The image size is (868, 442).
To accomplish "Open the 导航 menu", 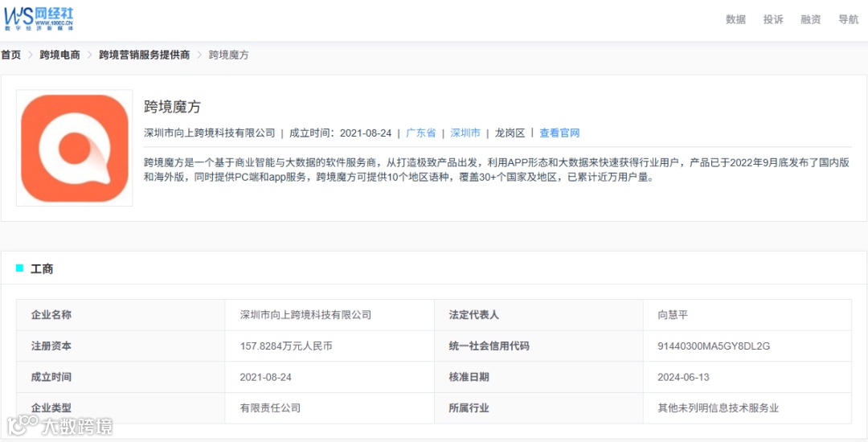I will [848, 19].
